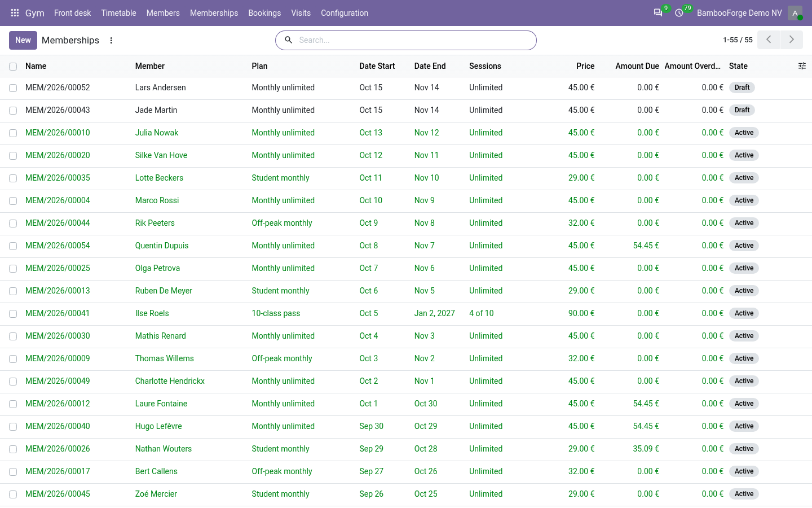Image resolution: width=812 pixels, height=508 pixels.
Task: Create a New membership
Action: (x=23, y=40)
